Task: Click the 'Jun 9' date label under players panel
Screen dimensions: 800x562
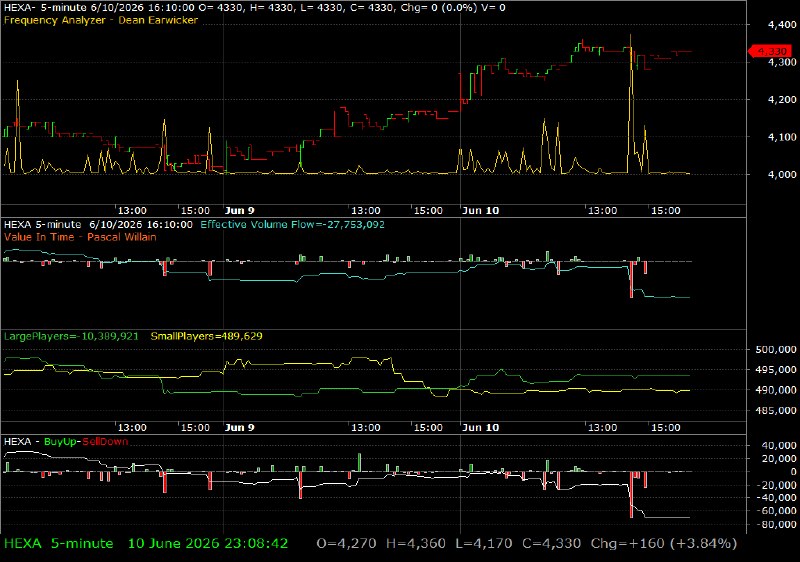Action: (x=240, y=427)
